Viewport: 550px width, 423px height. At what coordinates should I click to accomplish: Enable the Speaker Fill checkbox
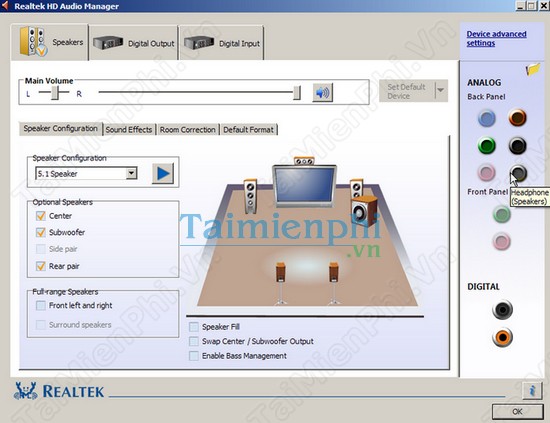click(x=194, y=327)
